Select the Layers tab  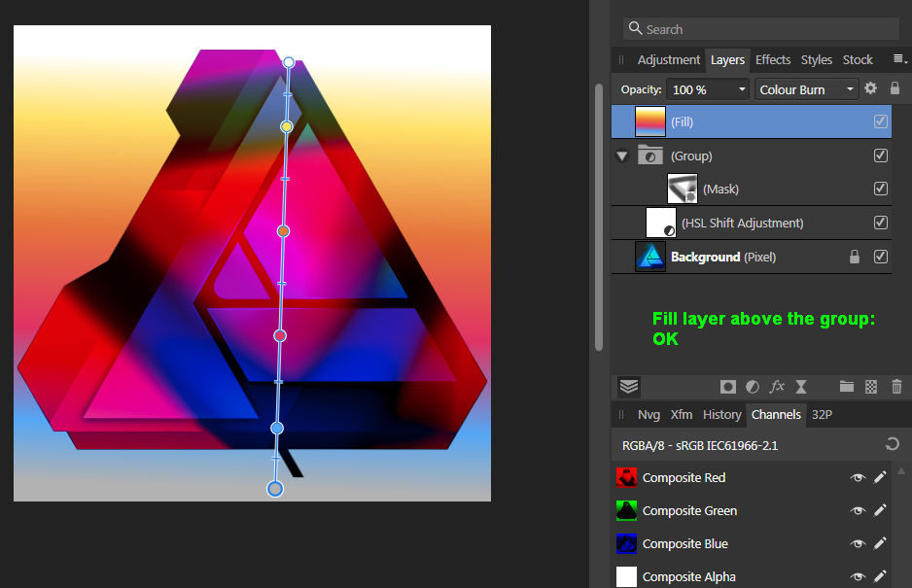point(727,60)
